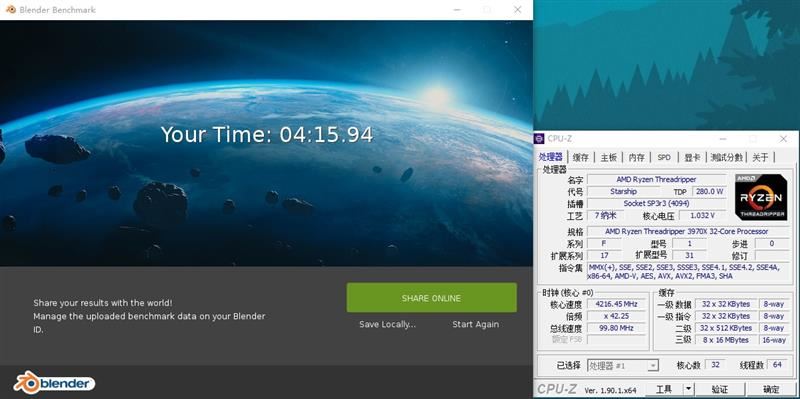Switch to the 测试分数 tab in CPU-Z
This screenshot has width=800, height=399.
point(727,158)
